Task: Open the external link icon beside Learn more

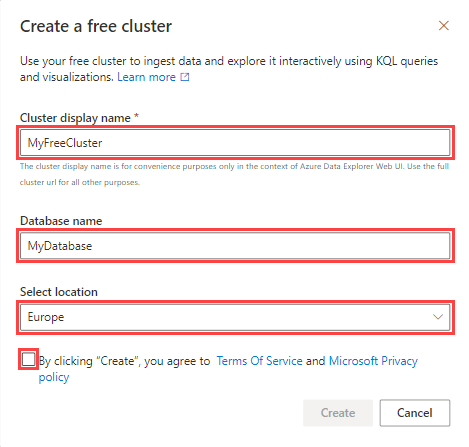Action: [185, 77]
